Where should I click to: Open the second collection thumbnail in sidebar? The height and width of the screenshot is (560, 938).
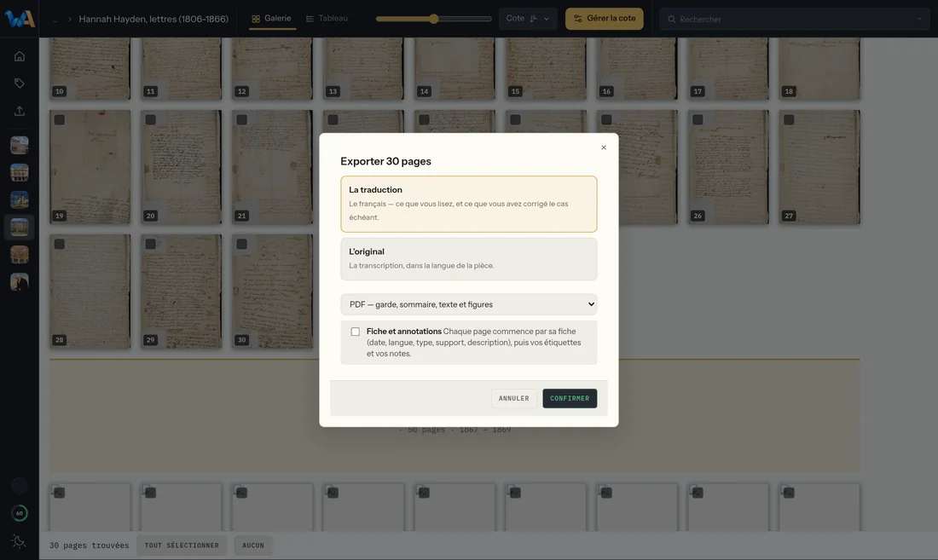click(19, 173)
